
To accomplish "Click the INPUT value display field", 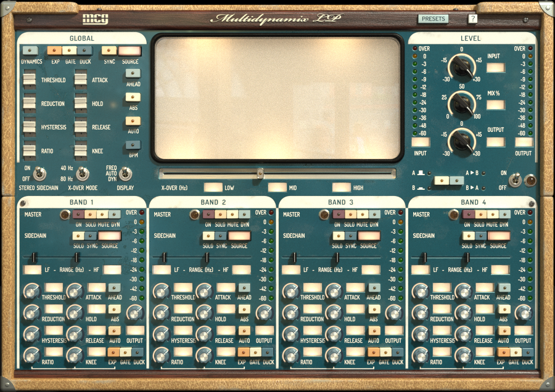I will pyautogui.click(x=496, y=68).
